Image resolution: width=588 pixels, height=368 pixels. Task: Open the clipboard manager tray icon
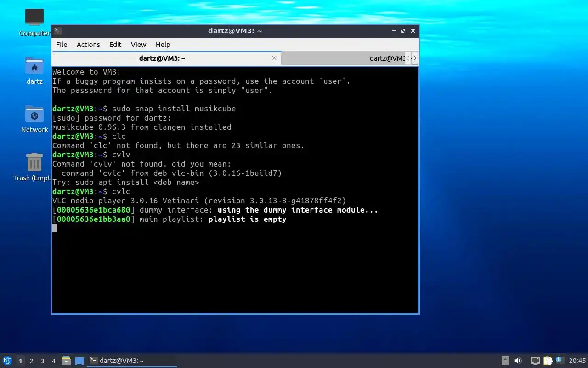(548, 361)
